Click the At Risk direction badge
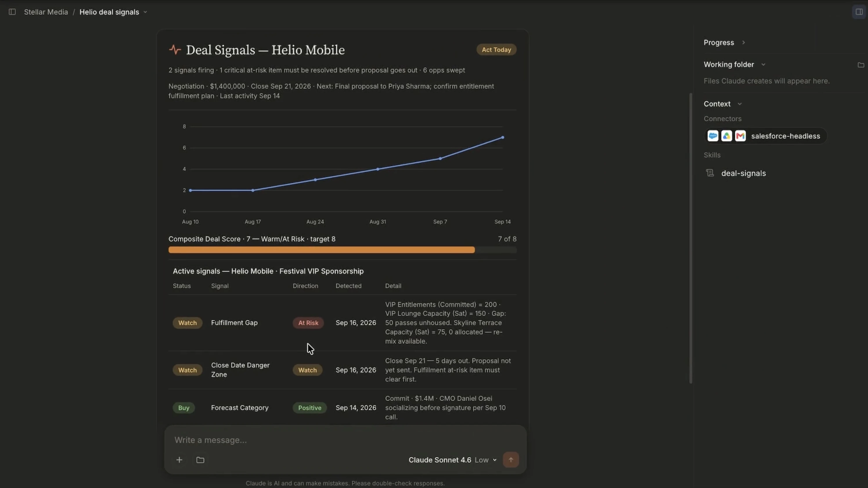This screenshot has height=488, width=868. click(308, 323)
